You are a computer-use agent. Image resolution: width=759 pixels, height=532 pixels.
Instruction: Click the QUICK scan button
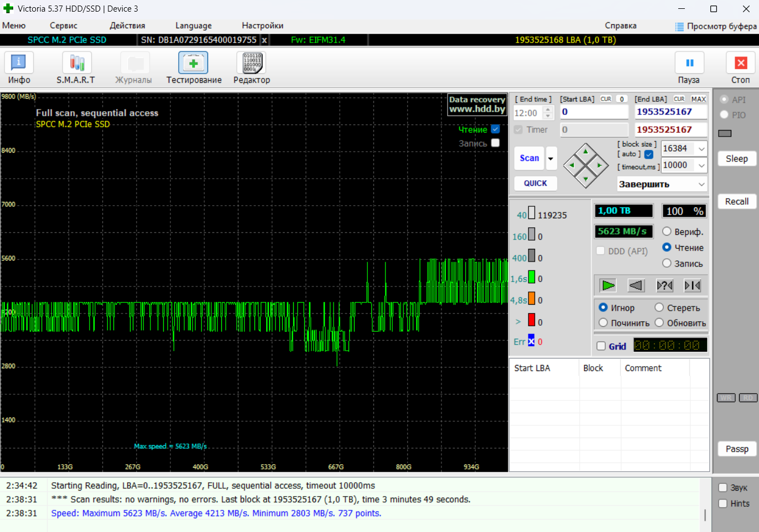(535, 183)
